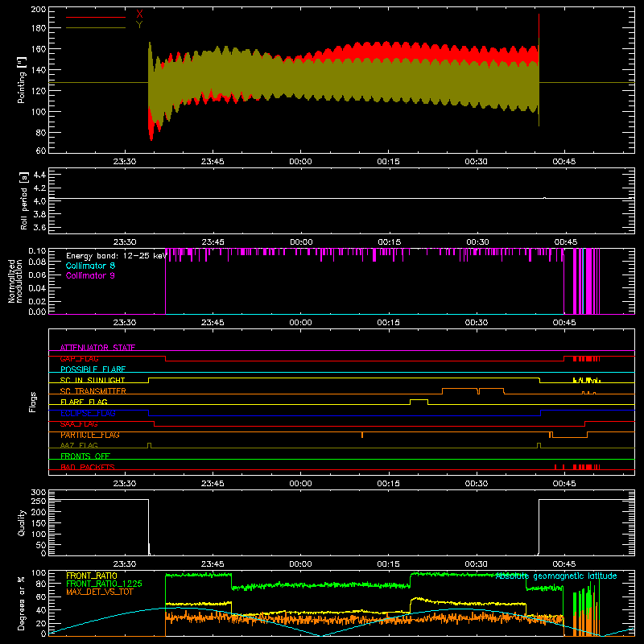The image size is (644, 644).
Task: Select the FLARE_FLAG label
Action: (x=84, y=402)
